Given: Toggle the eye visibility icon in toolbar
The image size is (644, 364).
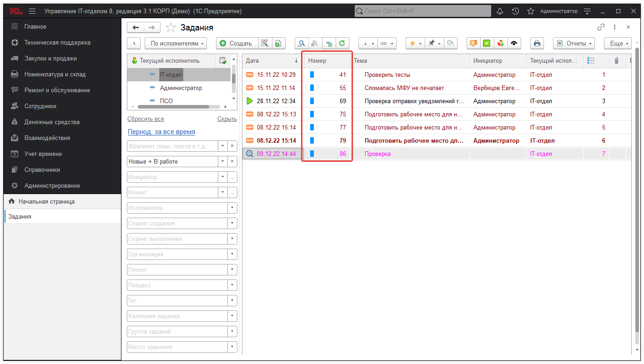Looking at the screenshot, I should [514, 44].
